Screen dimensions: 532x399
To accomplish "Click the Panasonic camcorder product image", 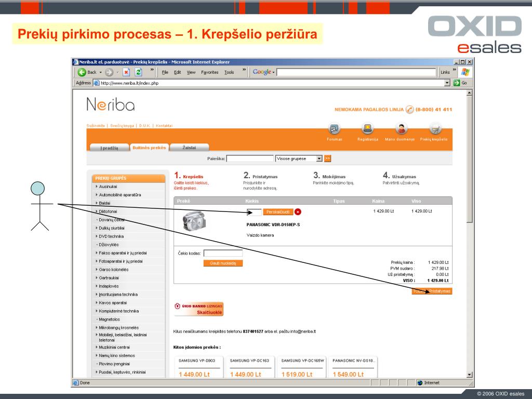I will (x=194, y=221).
